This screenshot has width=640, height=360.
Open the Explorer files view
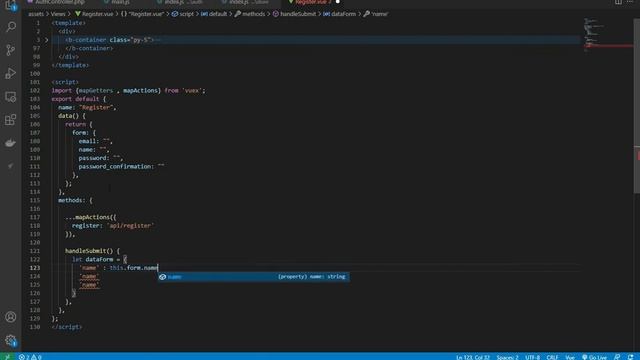pyautogui.click(x=11, y=5)
